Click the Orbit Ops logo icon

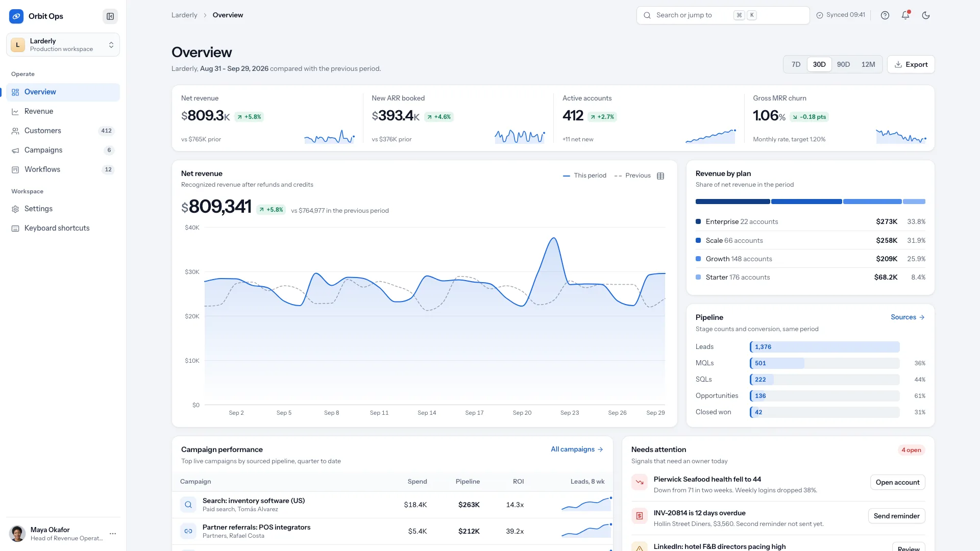[16, 16]
